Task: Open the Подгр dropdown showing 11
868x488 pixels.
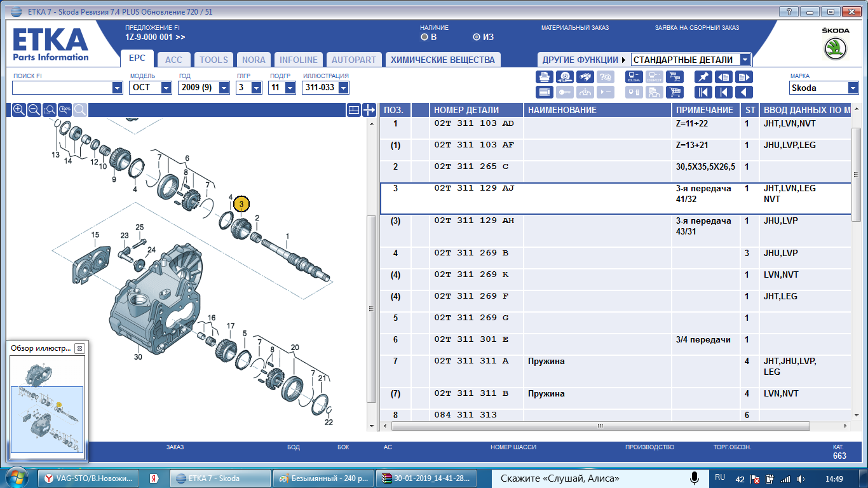Action: (x=291, y=88)
